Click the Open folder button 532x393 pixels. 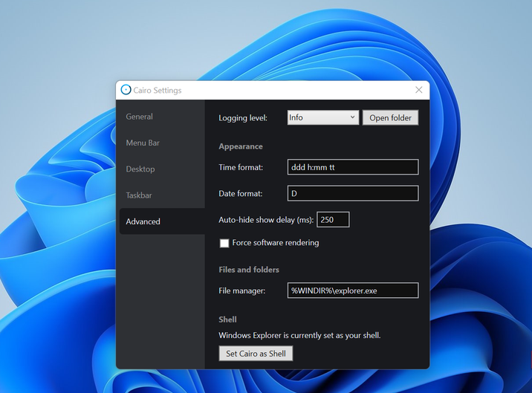pyautogui.click(x=390, y=117)
